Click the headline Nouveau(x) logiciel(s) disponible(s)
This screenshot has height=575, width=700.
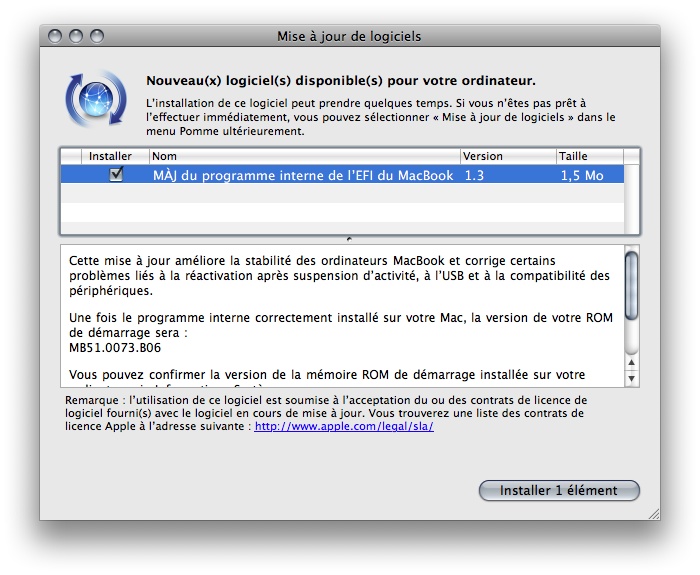(341, 81)
